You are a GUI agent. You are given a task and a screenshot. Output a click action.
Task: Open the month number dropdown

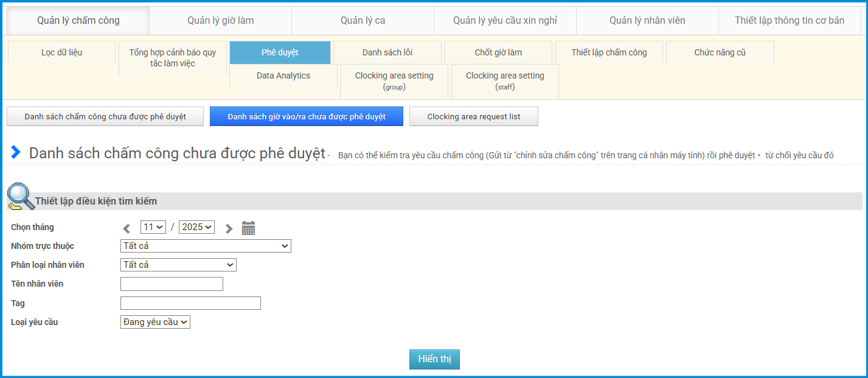[x=153, y=227]
